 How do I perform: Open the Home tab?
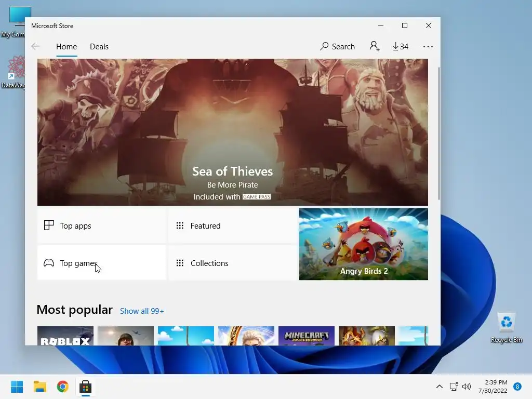coord(66,46)
